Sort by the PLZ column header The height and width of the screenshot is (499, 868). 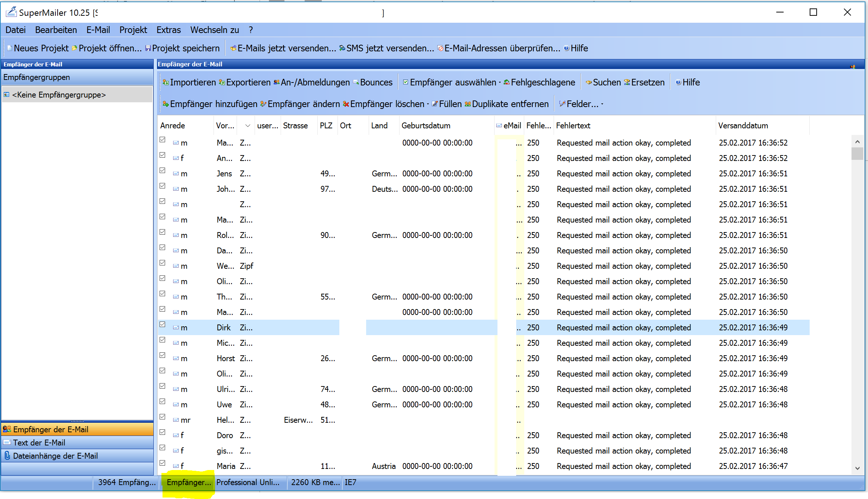(327, 126)
